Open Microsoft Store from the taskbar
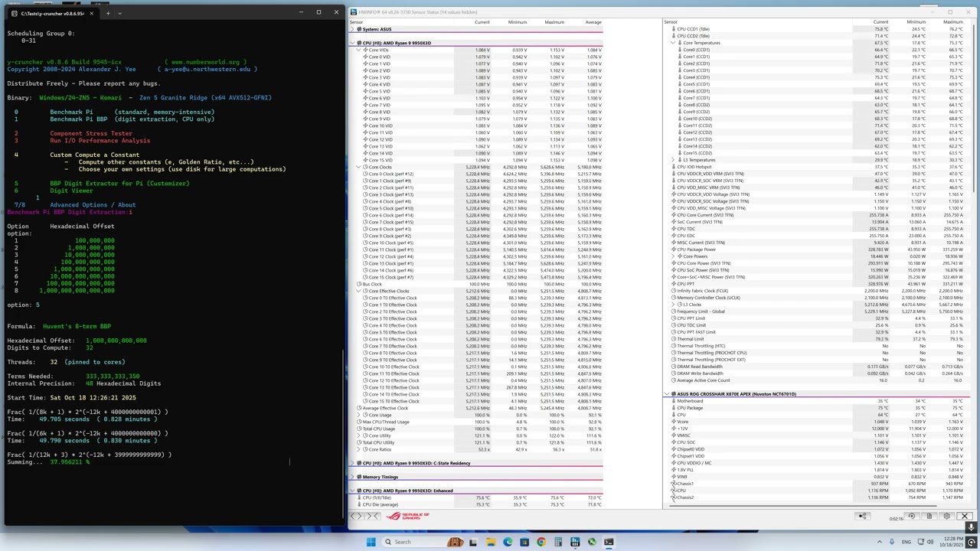Screen dimensions: 980x551 [524, 542]
